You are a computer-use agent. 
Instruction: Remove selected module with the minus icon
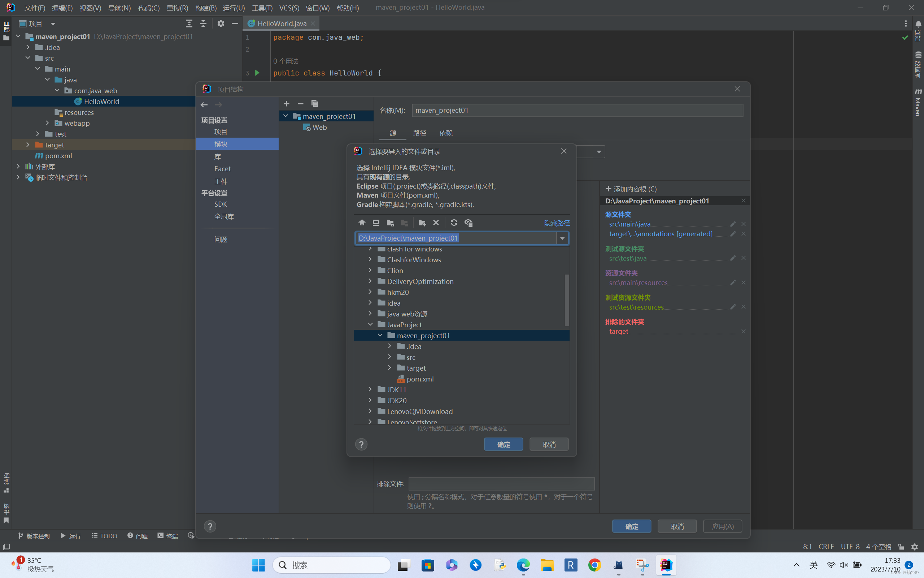tap(301, 104)
